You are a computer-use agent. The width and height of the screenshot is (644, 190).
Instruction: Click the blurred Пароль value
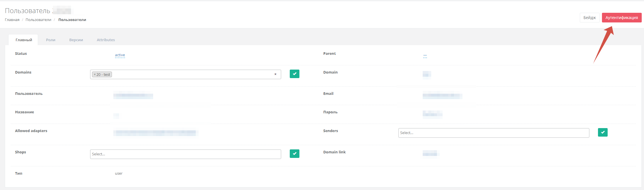432,114
